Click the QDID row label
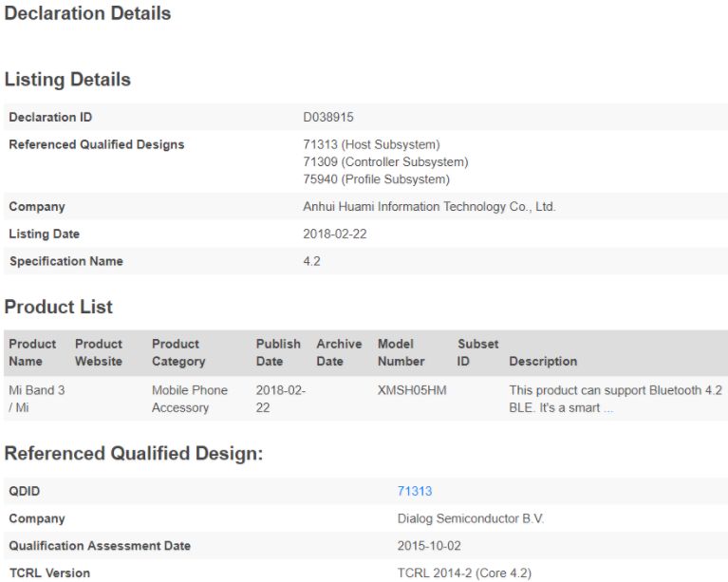 24,491
